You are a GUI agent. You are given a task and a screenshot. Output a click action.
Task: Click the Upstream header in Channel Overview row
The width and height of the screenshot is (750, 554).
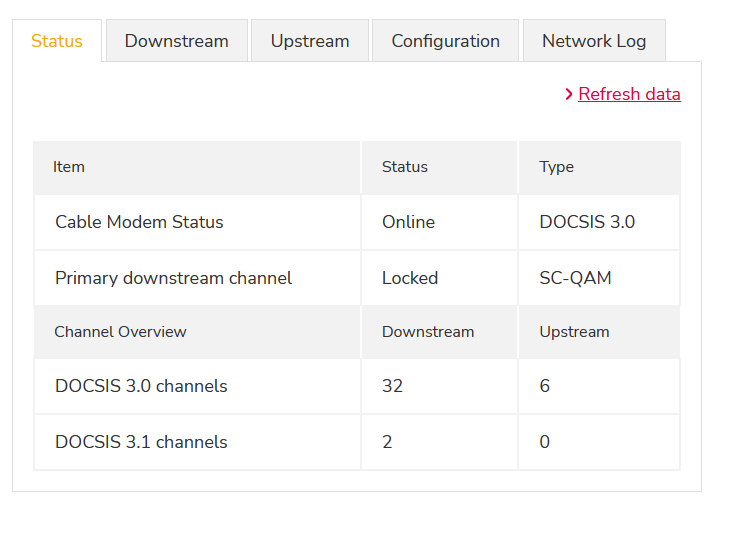574,332
